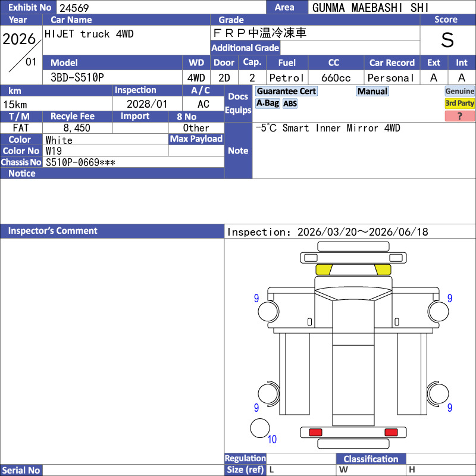Select the Manual document badge
This screenshot has height=476, width=476.
click(372, 91)
